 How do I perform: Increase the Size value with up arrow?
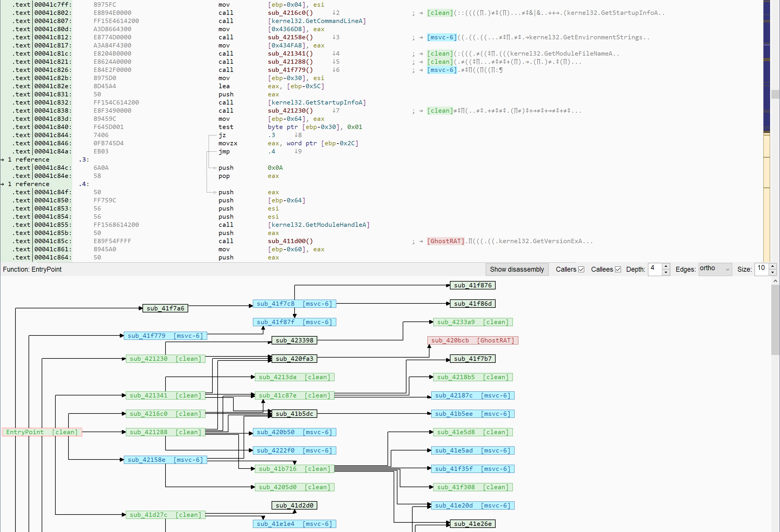click(x=772, y=266)
